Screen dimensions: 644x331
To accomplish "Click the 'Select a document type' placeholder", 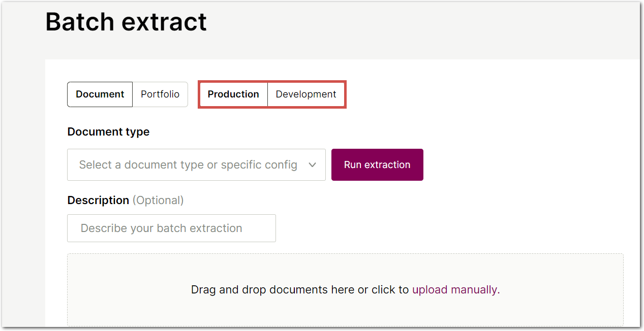I will point(188,165).
